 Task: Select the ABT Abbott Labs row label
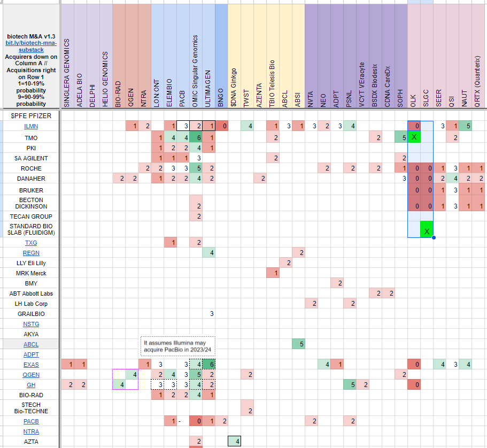coord(31,293)
